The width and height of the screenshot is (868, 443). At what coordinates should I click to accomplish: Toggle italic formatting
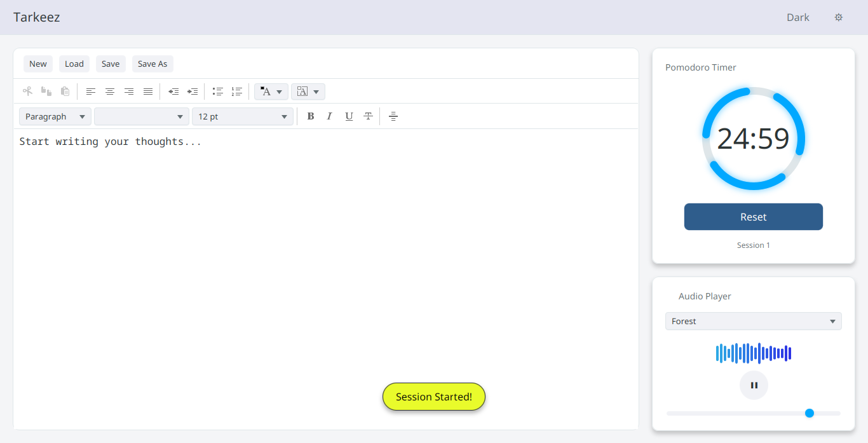tap(329, 116)
